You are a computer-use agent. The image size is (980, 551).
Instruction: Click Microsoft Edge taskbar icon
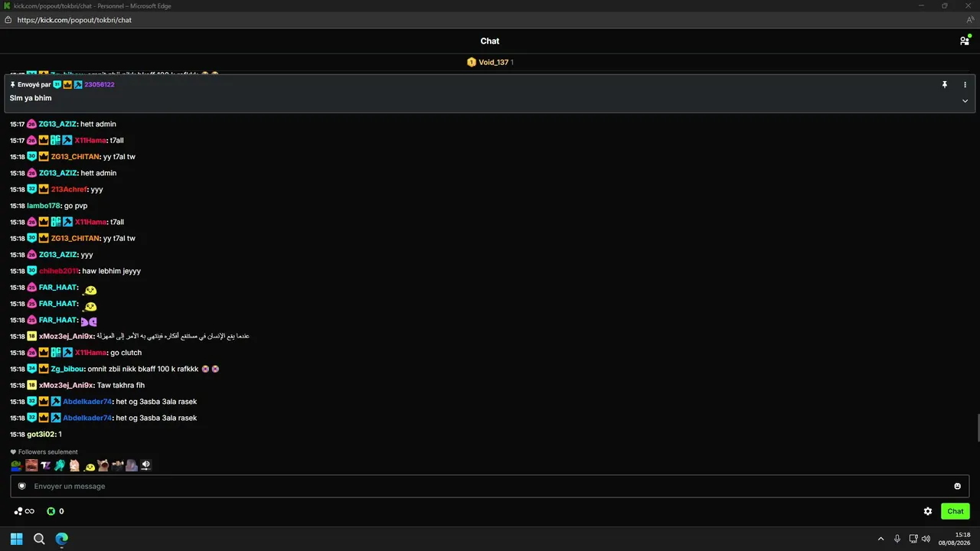coord(62,539)
